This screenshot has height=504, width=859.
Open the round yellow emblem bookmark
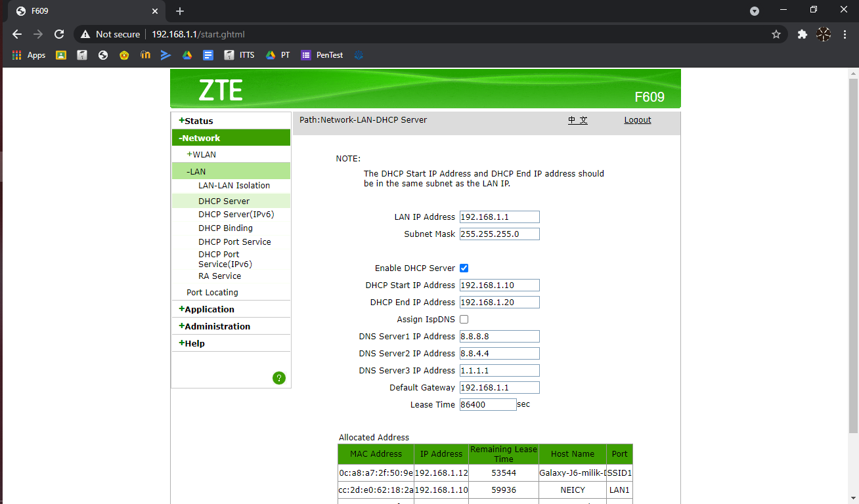[x=124, y=55]
